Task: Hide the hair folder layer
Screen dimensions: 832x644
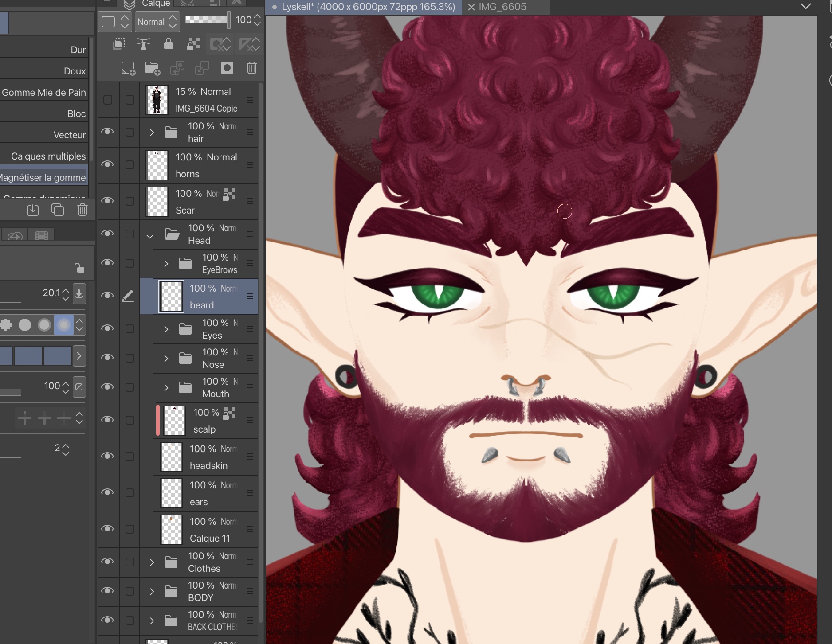Action: coord(107,132)
